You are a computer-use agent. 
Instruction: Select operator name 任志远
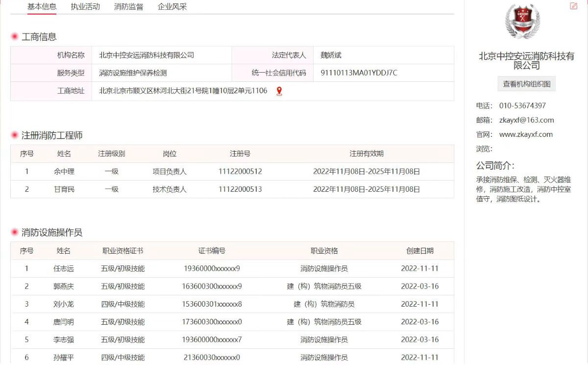click(64, 269)
